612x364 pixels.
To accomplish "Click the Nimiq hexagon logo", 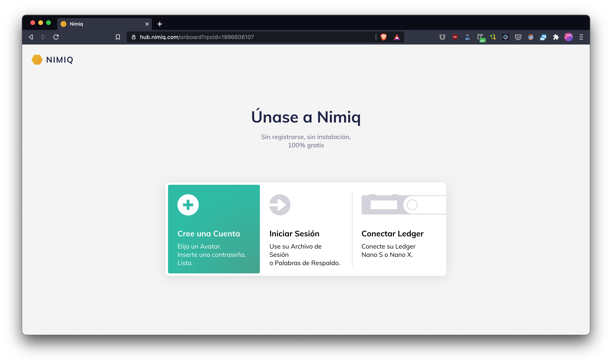I will (x=37, y=60).
